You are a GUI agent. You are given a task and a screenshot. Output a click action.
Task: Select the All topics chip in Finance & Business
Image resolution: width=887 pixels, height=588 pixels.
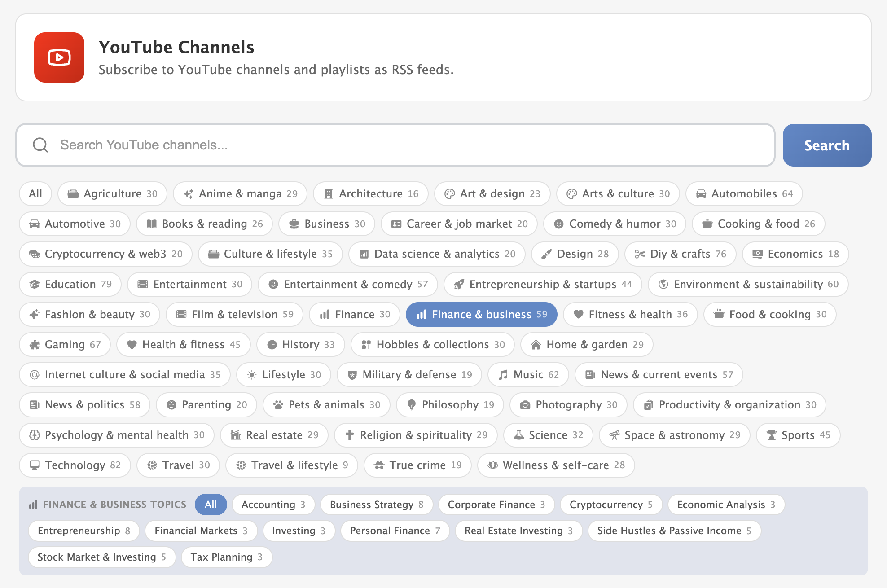(x=211, y=505)
